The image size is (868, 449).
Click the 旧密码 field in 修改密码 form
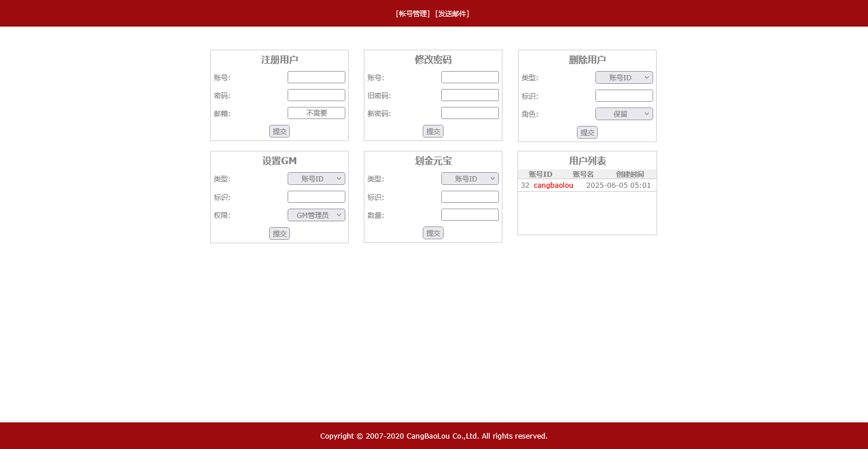pyautogui.click(x=470, y=95)
